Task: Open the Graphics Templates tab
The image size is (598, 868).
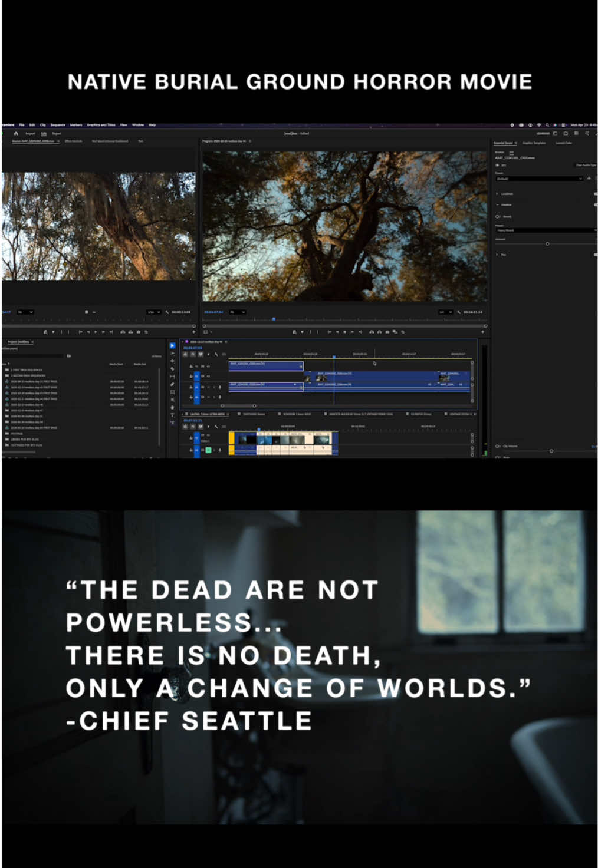Action: 534,143
